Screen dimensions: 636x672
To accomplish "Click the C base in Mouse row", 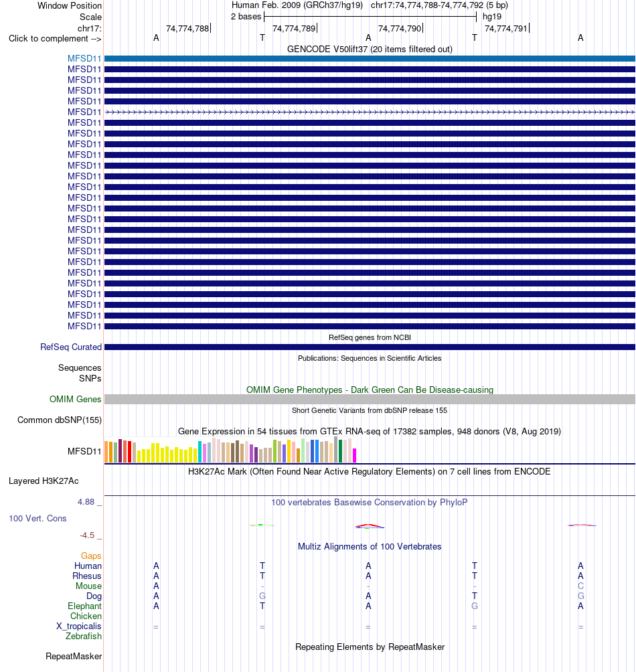I will [x=580, y=586].
